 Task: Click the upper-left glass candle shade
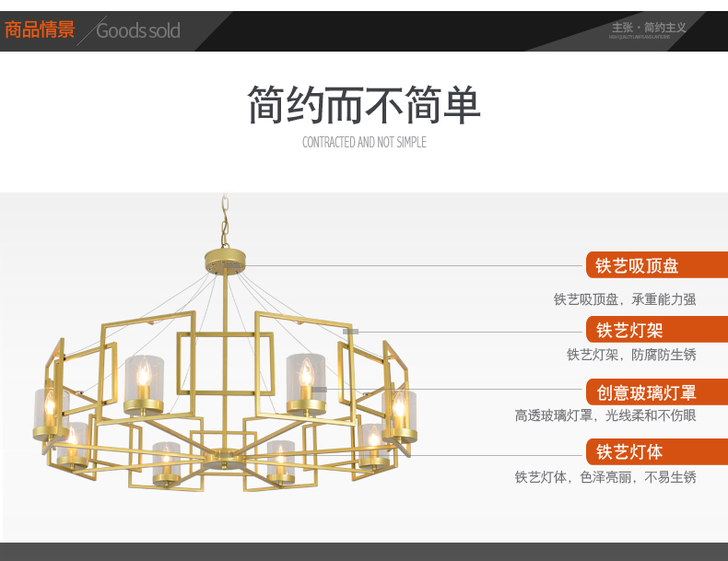144,385
